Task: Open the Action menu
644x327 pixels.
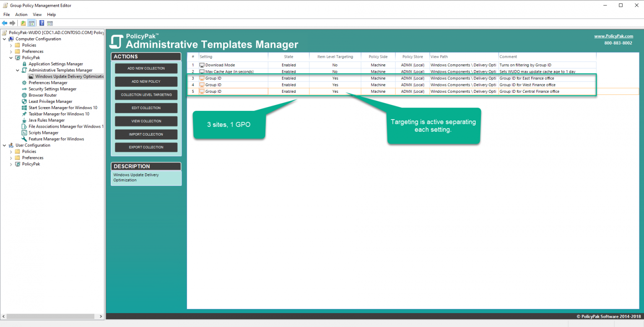Action: pyautogui.click(x=21, y=15)
